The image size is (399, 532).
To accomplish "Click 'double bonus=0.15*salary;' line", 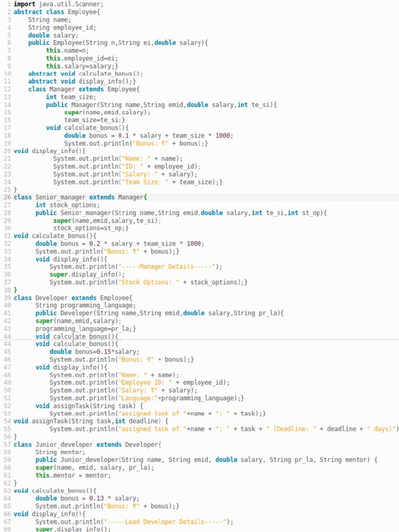I will click(95, 352).
